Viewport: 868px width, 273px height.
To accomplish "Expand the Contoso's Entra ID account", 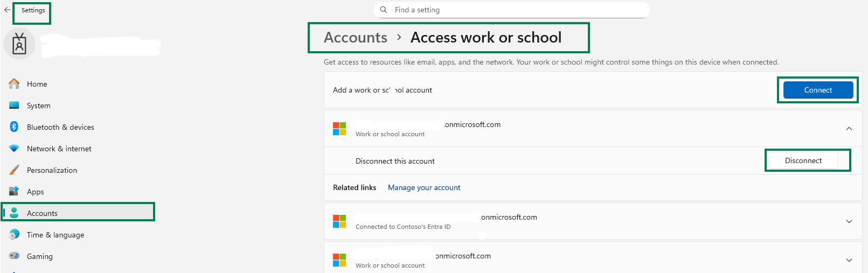I will point(849,221).
